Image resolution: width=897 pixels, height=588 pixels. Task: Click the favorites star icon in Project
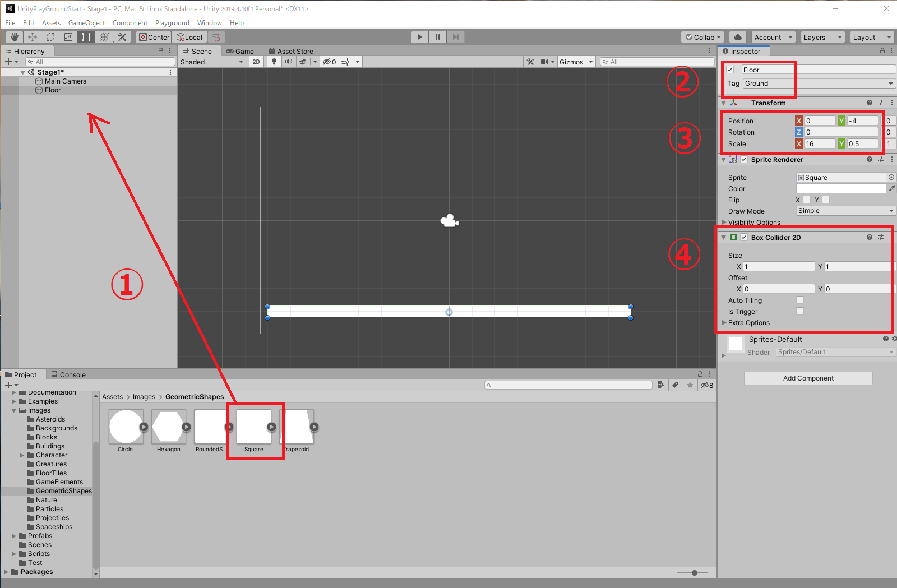pos(690,385)
